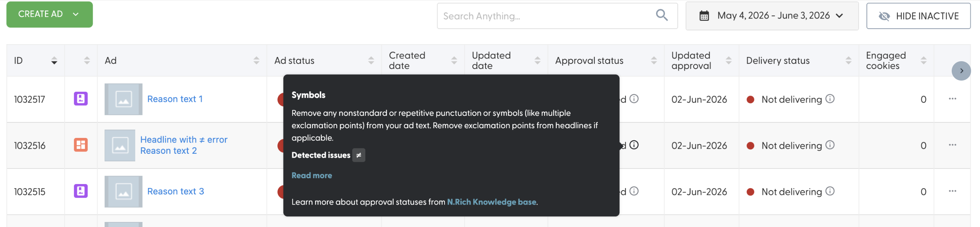This screenshot has width=980, height=227.
Task: Select ID cell 1032516
Action: click(30, 146)
